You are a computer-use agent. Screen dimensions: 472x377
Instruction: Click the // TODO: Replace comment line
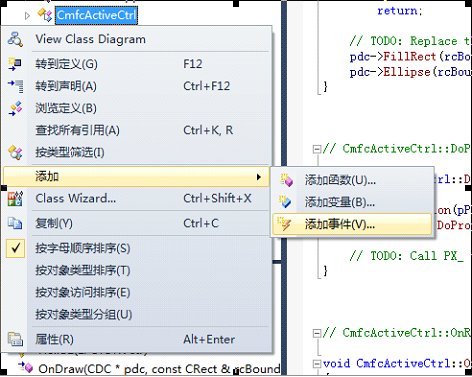click(x=410, y=41)
